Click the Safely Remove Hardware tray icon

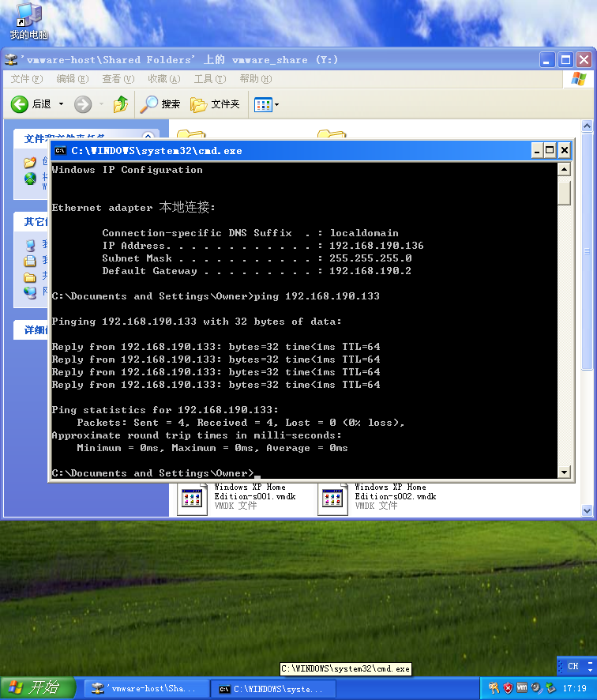click(551, 688)
